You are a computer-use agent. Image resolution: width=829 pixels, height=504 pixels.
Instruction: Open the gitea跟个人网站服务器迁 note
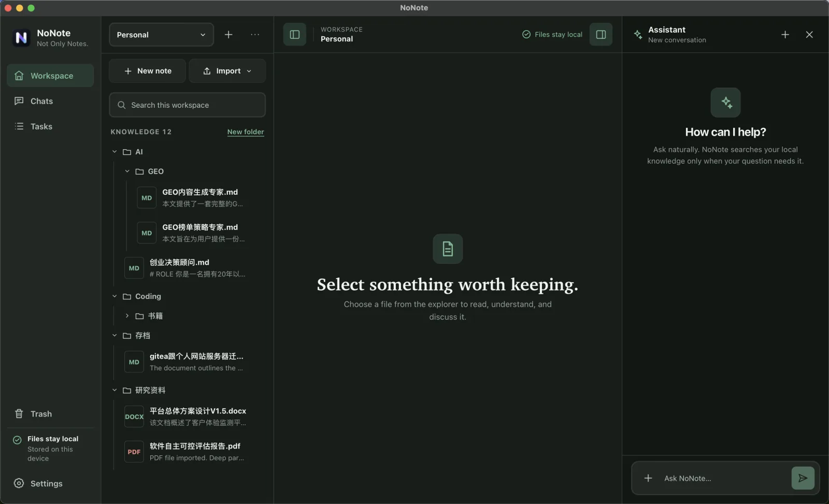[193, 362]
